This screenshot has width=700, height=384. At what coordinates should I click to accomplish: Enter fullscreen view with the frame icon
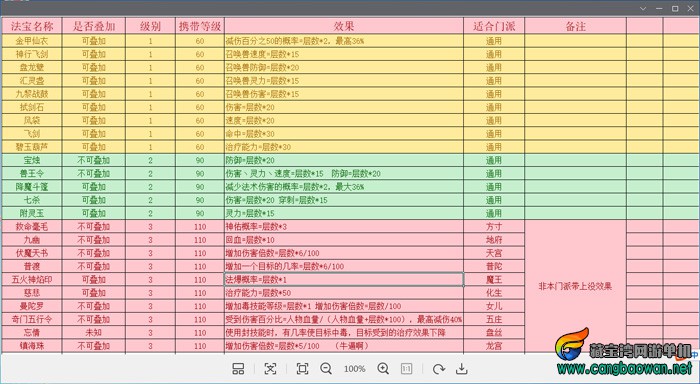(302, 369)
